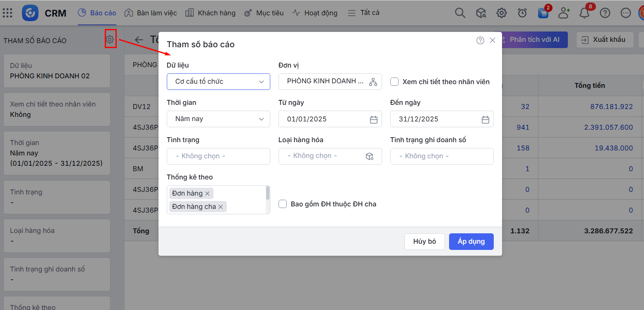Click the add user icon
The image size is (644, 310).
(563, 13)
